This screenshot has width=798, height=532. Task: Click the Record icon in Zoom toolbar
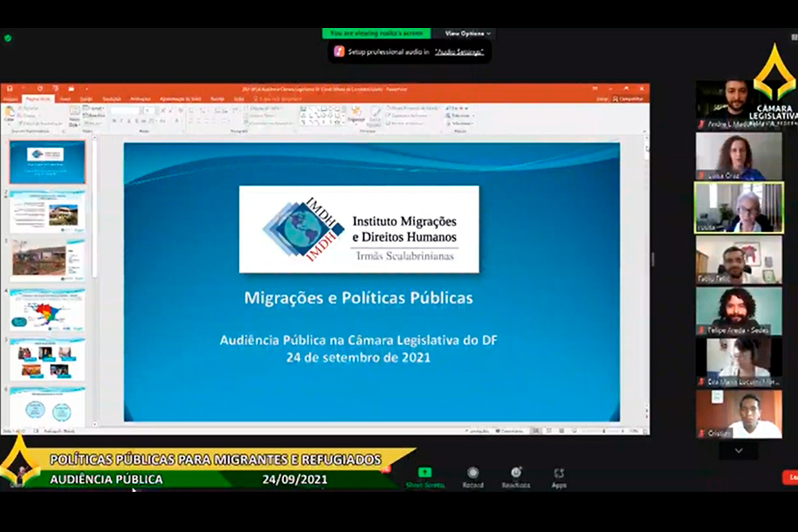473,473
